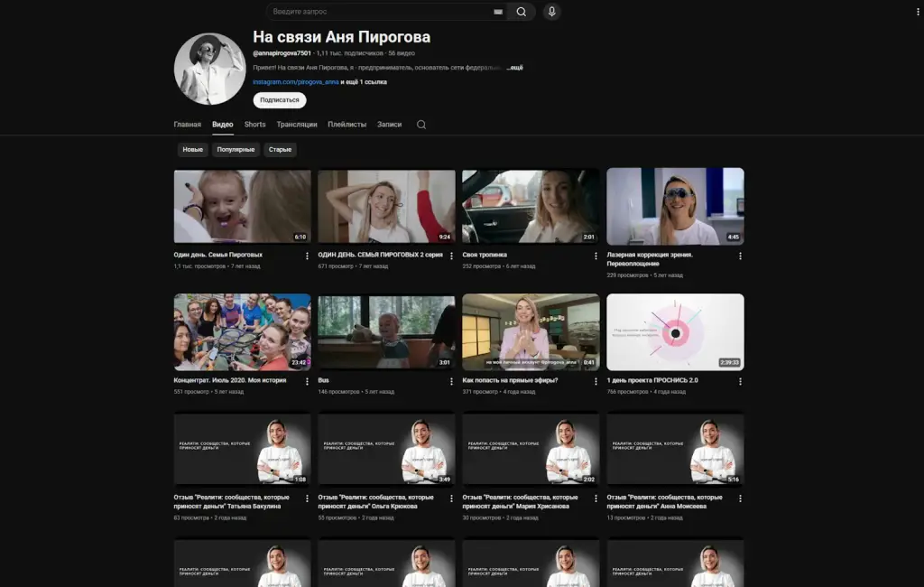Play thumbnail of Ольга Крюкова review 3:49
The width and height of the screenshot is (924, 587).
pos(386,450)
